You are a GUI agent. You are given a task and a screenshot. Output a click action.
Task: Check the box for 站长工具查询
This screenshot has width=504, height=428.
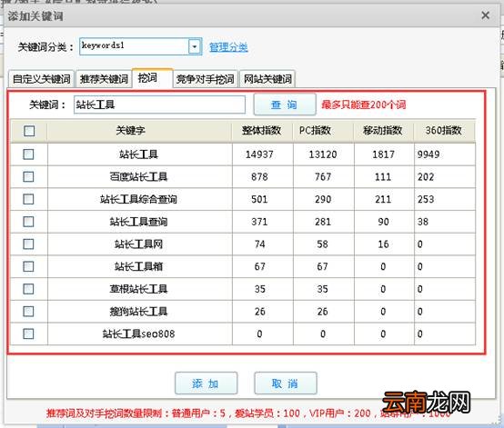28,222
